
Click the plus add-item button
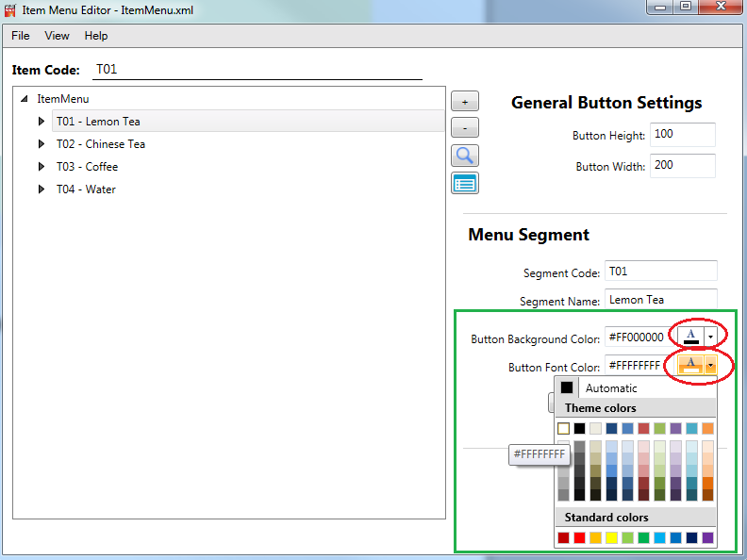(464, 102)
